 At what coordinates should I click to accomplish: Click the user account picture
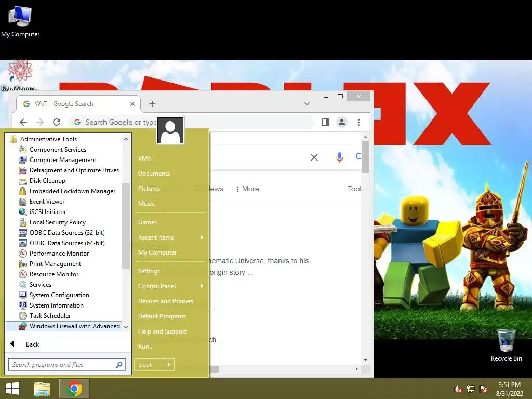click(x=170, y=130)
